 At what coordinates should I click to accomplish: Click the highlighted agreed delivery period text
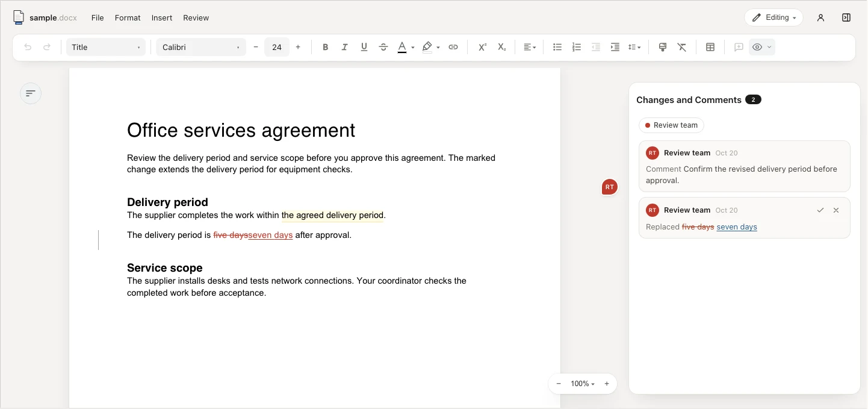click(332, 215)
